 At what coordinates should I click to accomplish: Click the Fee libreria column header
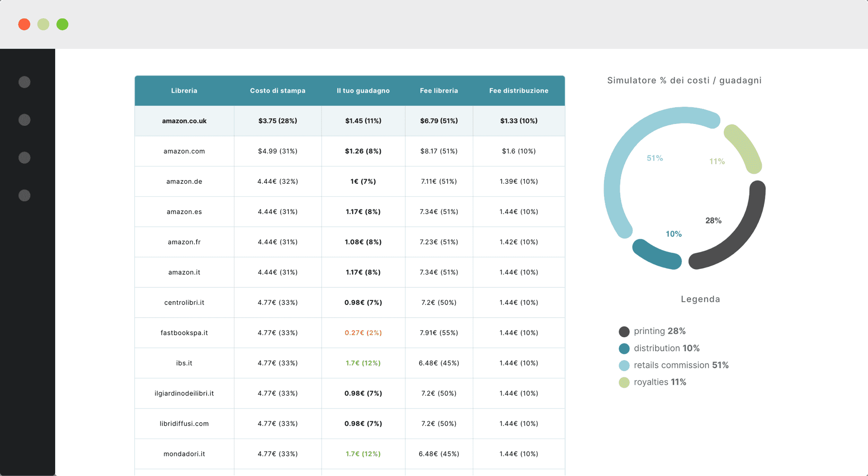[x=439, y=90]
